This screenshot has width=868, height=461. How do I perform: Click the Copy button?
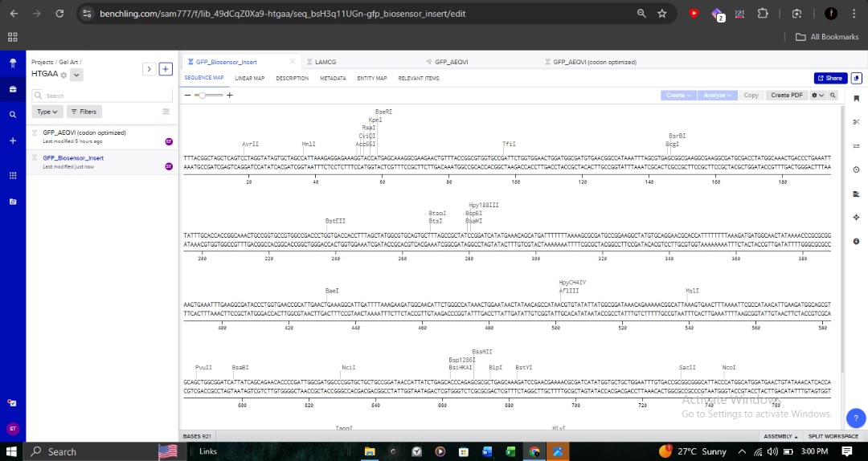(x=751, y=96)
